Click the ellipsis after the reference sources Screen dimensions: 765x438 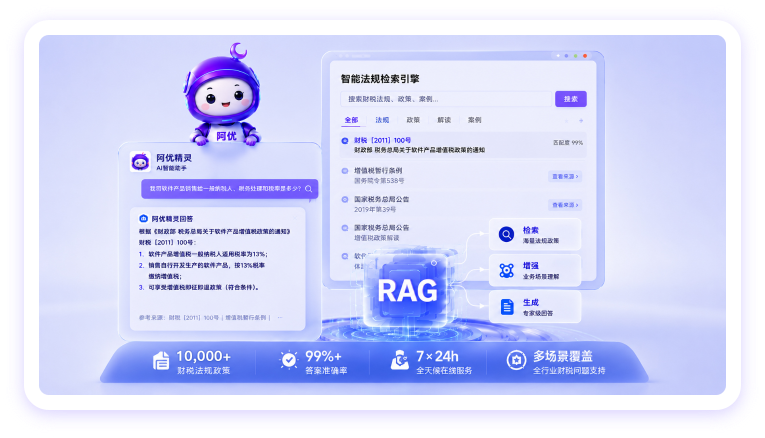[x=280, y=318]
